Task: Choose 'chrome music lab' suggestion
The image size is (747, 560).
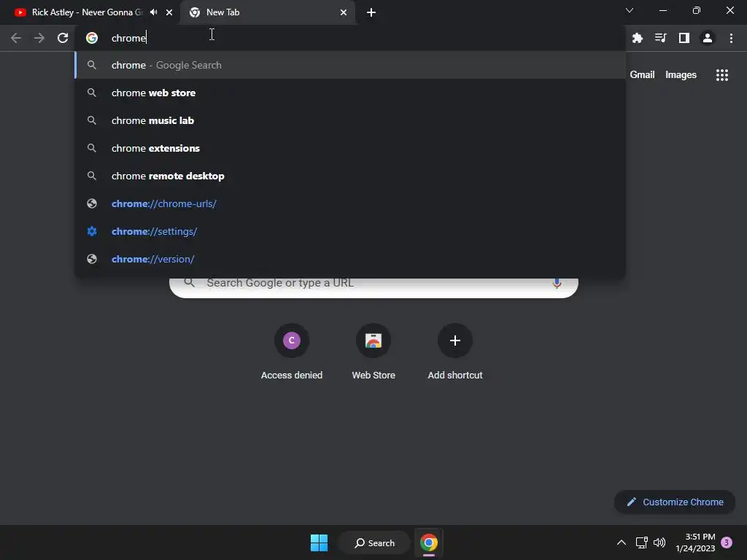Action: (x=350, y=120)
